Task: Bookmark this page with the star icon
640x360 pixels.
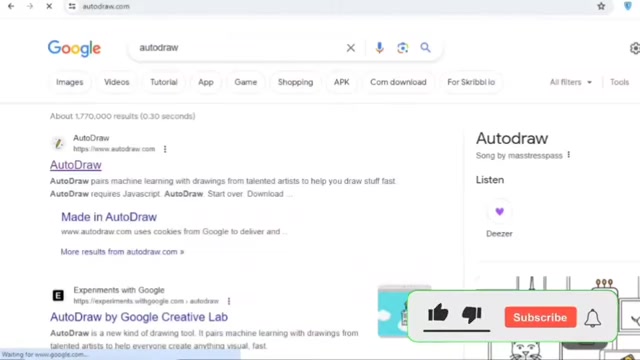Action: click(x=601, y=6)
